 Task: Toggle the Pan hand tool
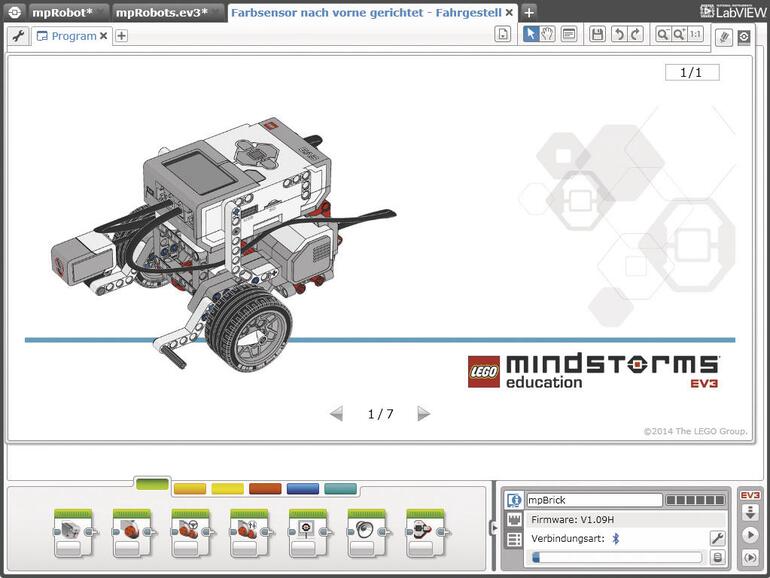pyautogui.click(x=548, y=35)
